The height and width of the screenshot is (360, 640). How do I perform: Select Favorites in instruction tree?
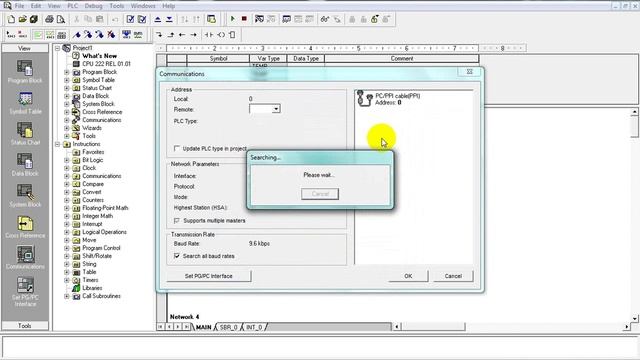coord(93,152)
